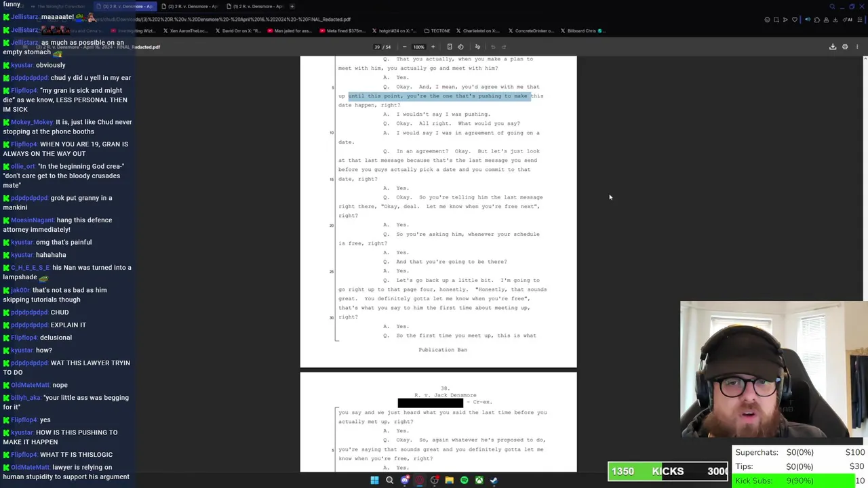This screenshot has height=488, width=868.
Task: Click browser downloads icon
Action: click(835, 20)
